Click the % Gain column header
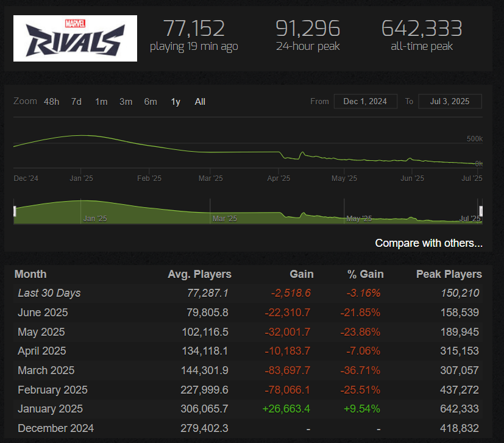504x443 pixels. pyautogui.click(x=366, y=274)
